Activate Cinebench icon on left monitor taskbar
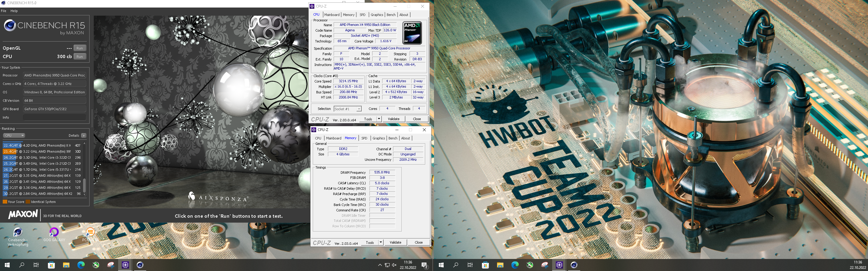868x271 pixels. click(x=140, y=265)
